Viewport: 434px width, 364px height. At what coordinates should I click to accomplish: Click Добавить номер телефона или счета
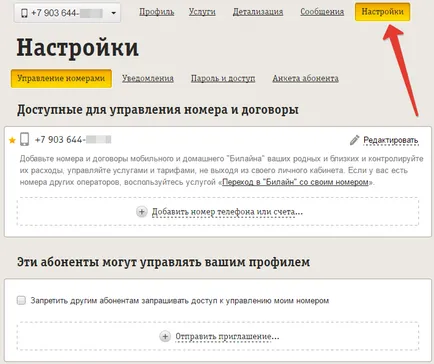pos(227,212)
